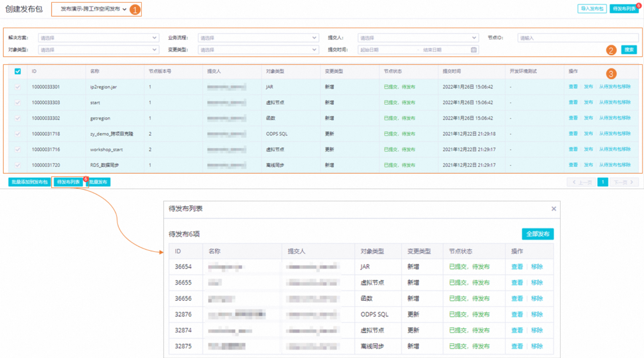Click the ip2region.jar name cell

[x=104, y=87]
